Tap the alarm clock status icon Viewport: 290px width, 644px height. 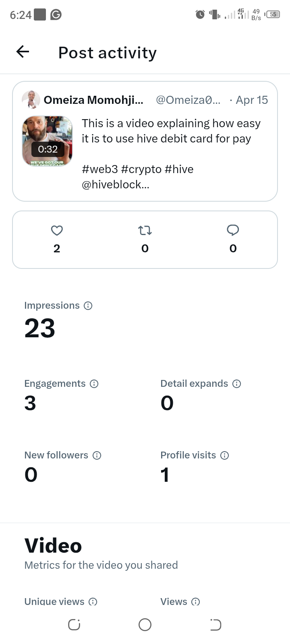[x=200, y=15]
